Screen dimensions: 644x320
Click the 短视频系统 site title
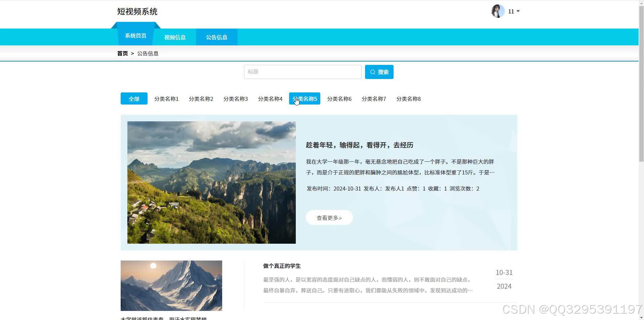click(x=137, y=11)
